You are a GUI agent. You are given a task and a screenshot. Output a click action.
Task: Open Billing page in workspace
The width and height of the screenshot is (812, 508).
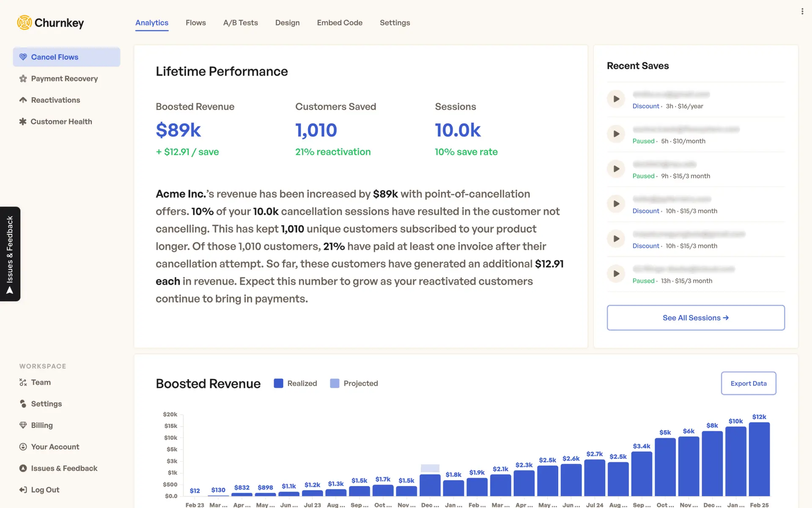pos(41,425)
